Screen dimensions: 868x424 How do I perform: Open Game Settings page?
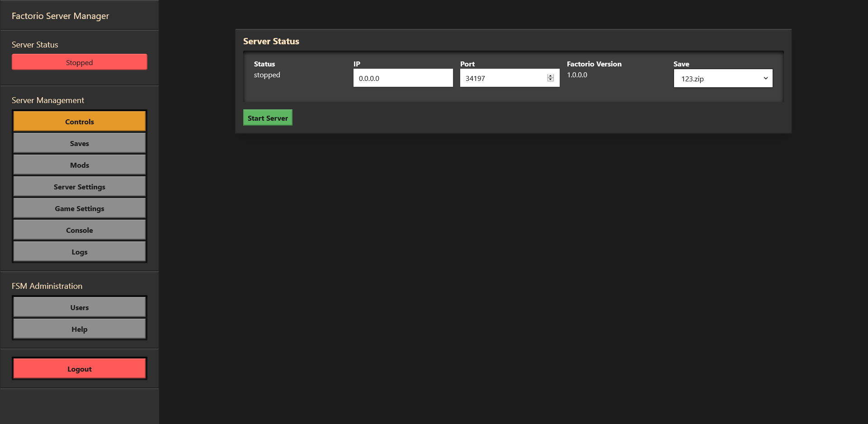pos(80,208)
